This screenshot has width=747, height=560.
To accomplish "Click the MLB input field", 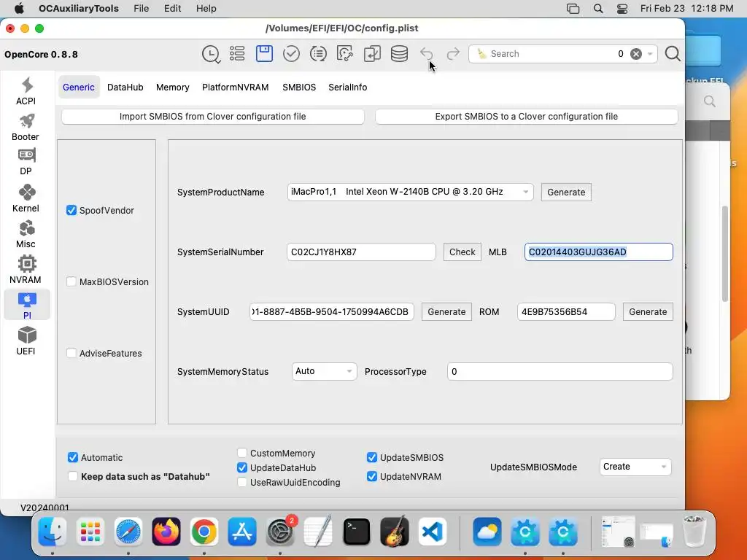I will pyautogui.click(x=599, y=252).
